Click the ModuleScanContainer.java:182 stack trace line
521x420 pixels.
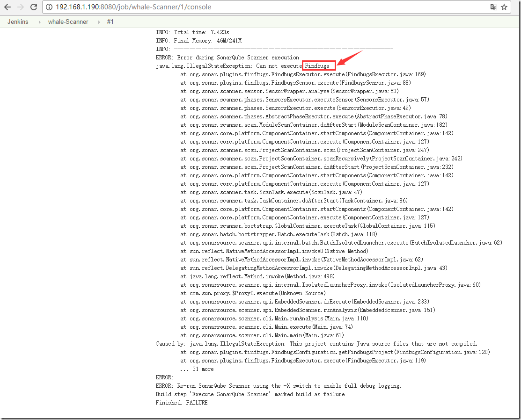(314, 125)
